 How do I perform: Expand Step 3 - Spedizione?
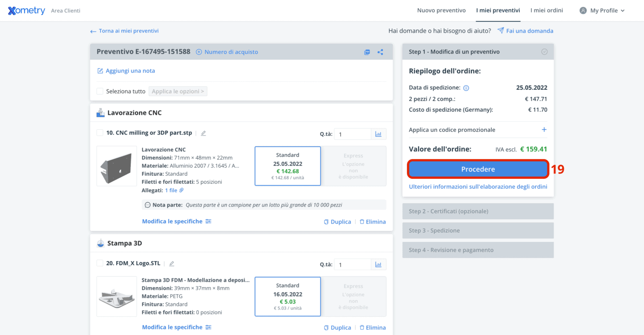click(478, 230)
